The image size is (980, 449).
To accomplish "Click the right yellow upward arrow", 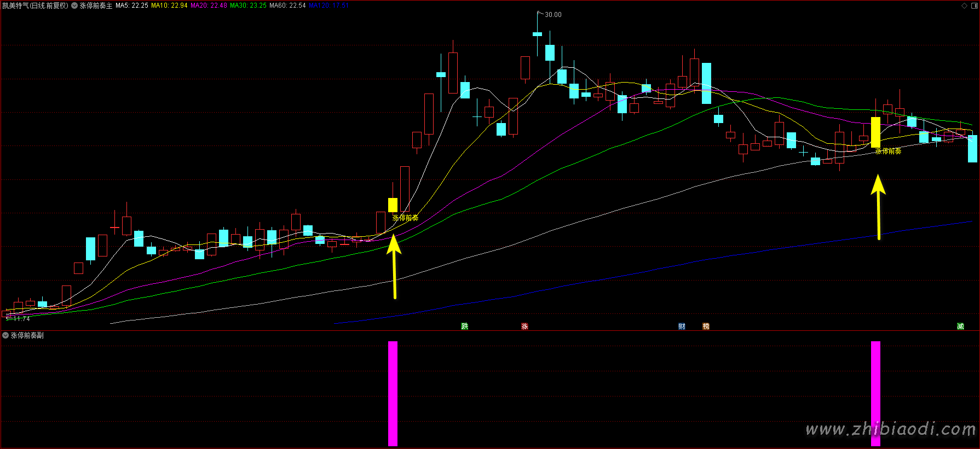I will click(878, 207).
